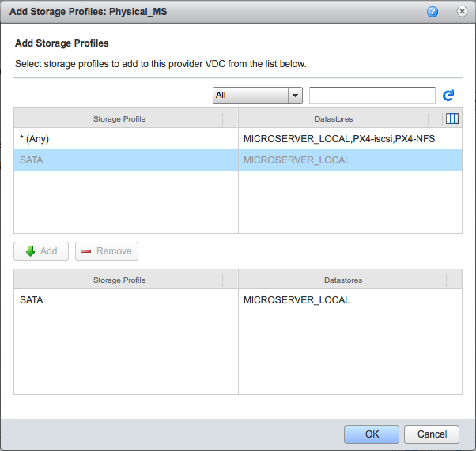Image resolution: width=476 pixels, height=451 pixels.
Task: Select the highlighted SATA row in upper table
Action: (238, 160)
